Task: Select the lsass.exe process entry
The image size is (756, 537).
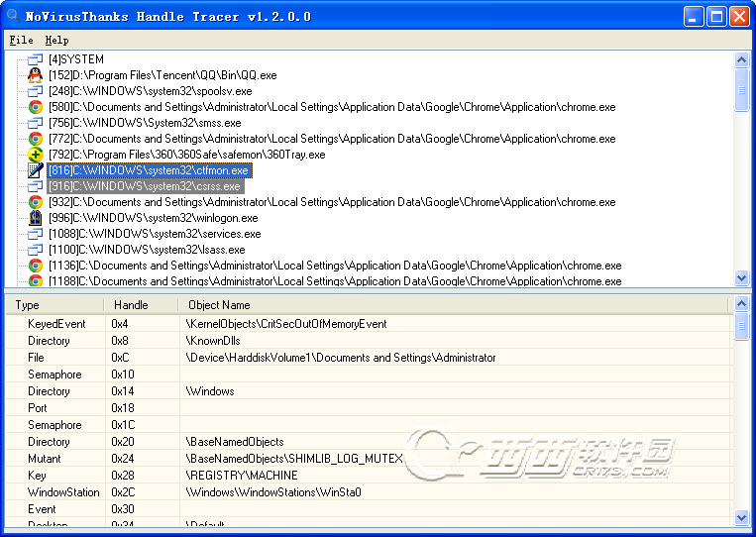Action: pos(147,250)
